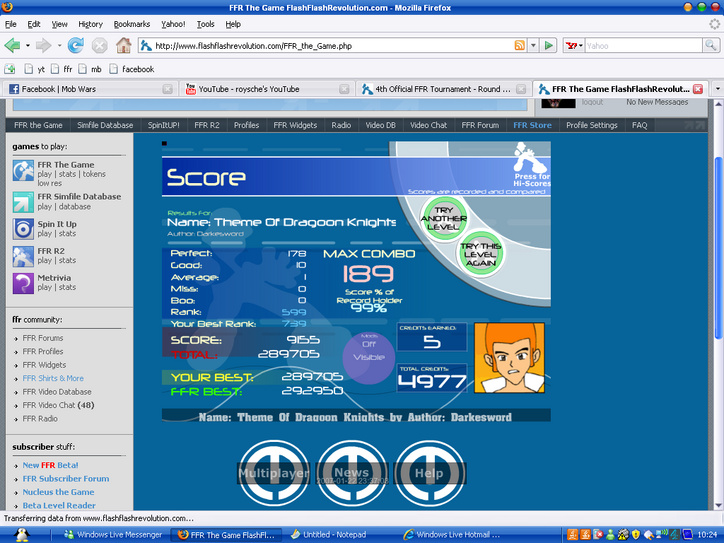Screen dimensions: 724x543
Task: Expand the address bar history dropdown
Action: pos(533,45)
